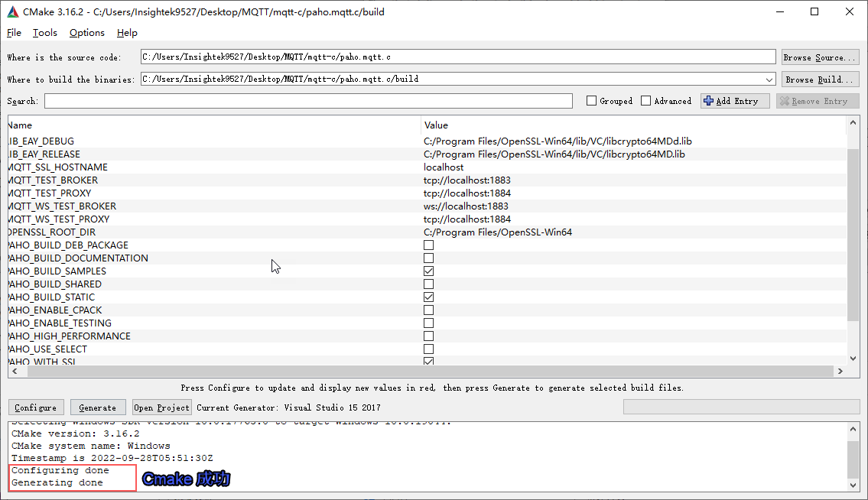Uncheck PAHO_BUILD_SAMPLES checkbox

[428, 271]
